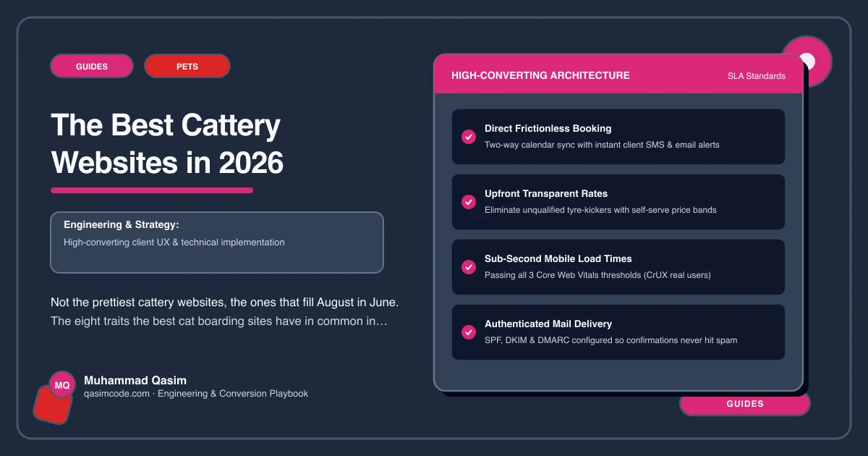Click The Best Cattery Websites in 2026 headline
The width and height of the screenshot is (868, 456).
(x=167, y=144)
